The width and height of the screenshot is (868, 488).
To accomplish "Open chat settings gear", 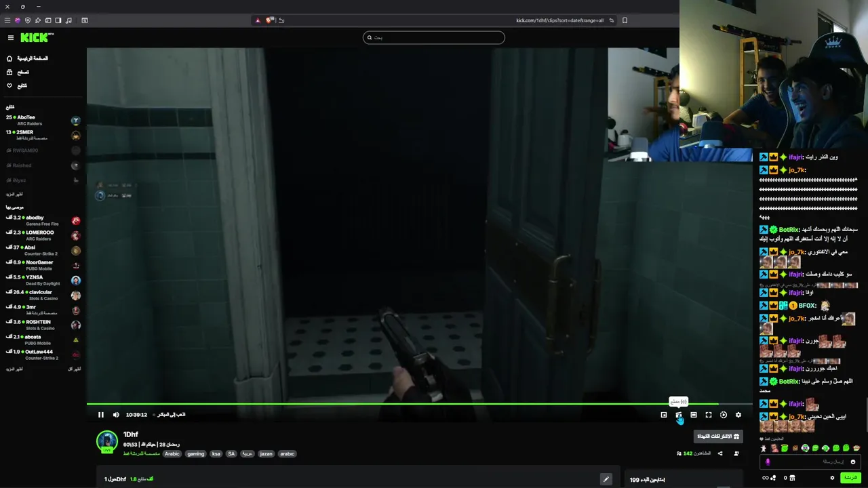I will click(832, 478).
